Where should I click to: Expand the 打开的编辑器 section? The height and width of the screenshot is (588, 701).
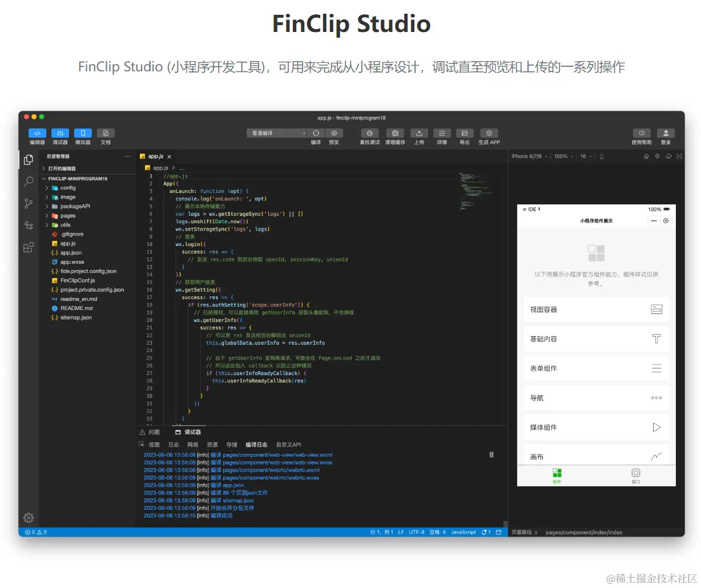88,168
